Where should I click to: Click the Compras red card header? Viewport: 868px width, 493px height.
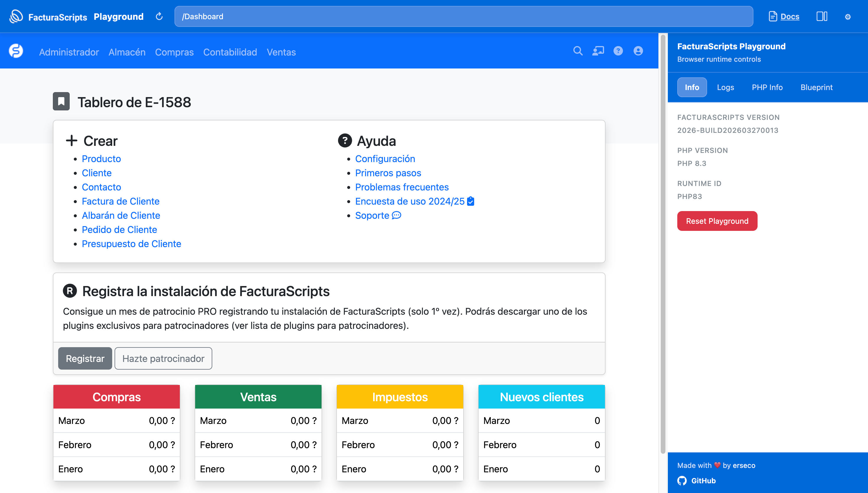click(x=116, y=397)
